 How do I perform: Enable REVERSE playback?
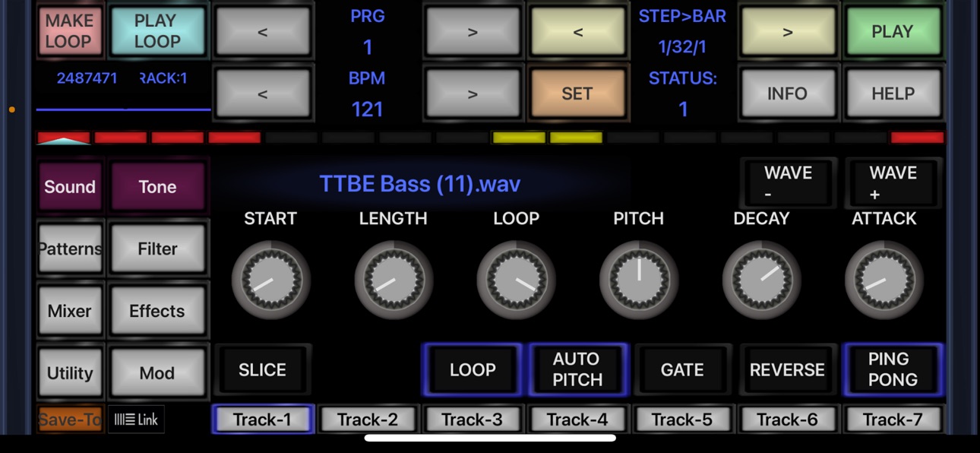coord(788,369)
